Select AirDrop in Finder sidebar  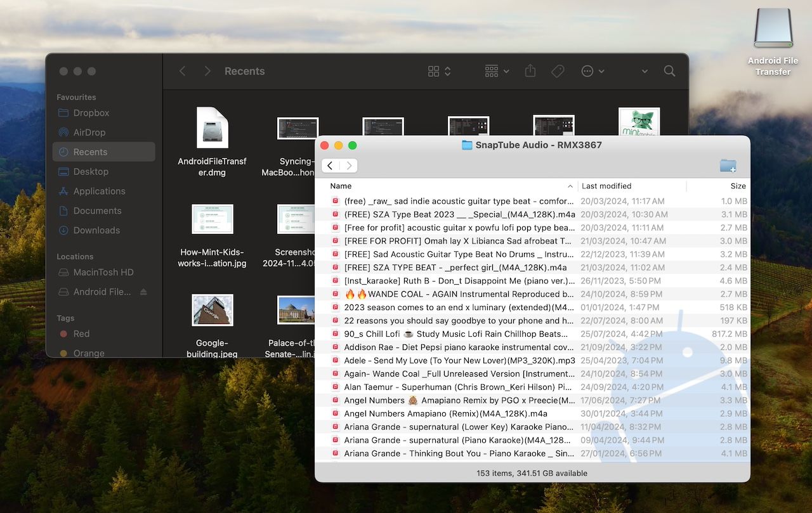104,133
